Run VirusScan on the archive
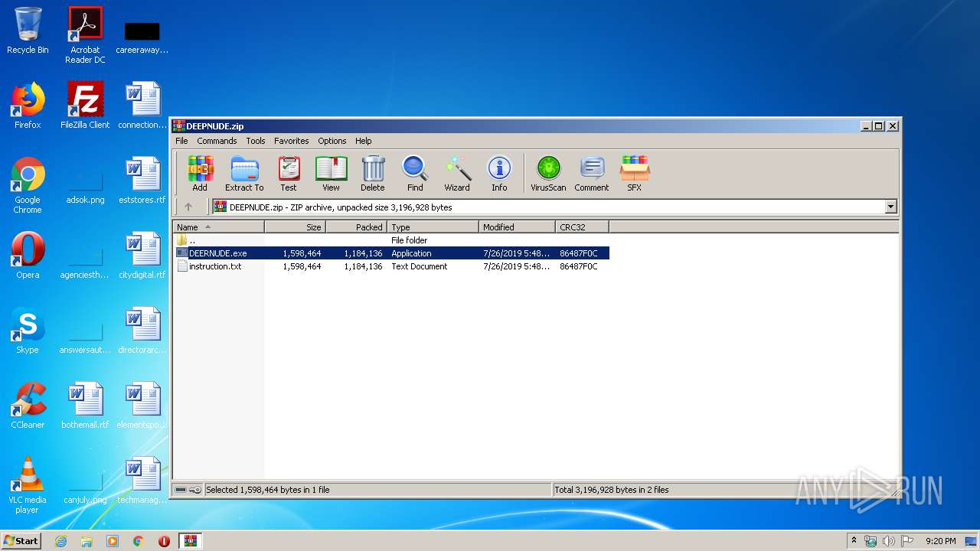The image size is (980, 551). point(548,173)
